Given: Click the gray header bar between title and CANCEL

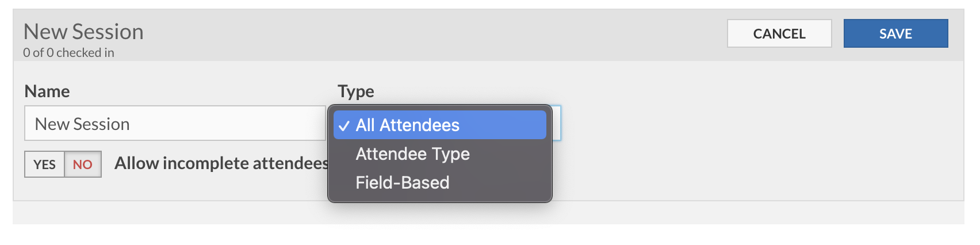Looking at the screenshot, I should coord(431,35).
